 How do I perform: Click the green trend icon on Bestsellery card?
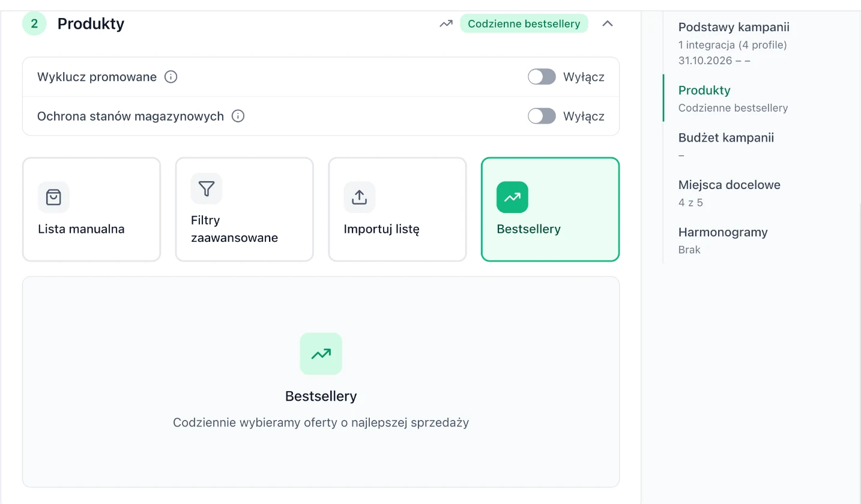tap(512, 197)
